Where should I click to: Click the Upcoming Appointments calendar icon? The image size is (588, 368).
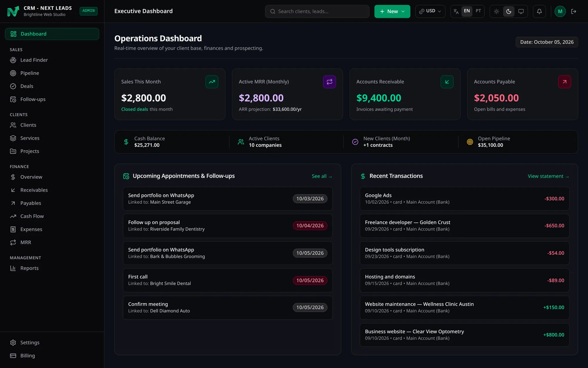tap(126, 176)
